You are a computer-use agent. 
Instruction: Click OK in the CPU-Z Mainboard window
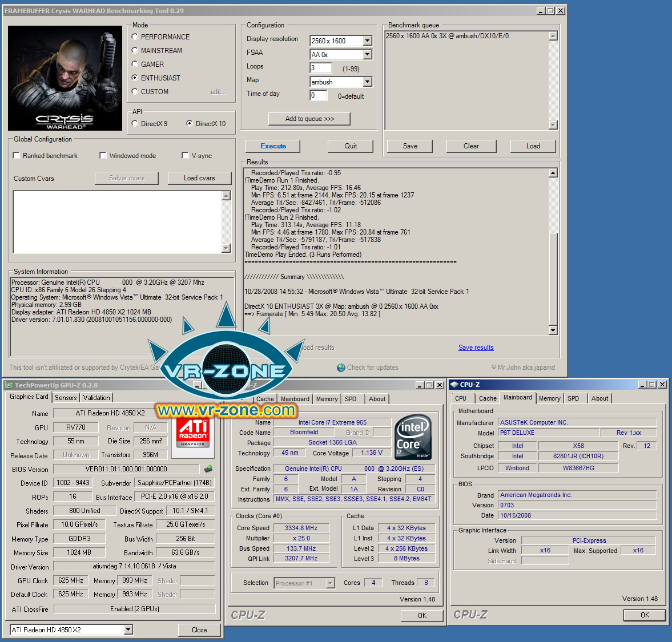(645, 615)
